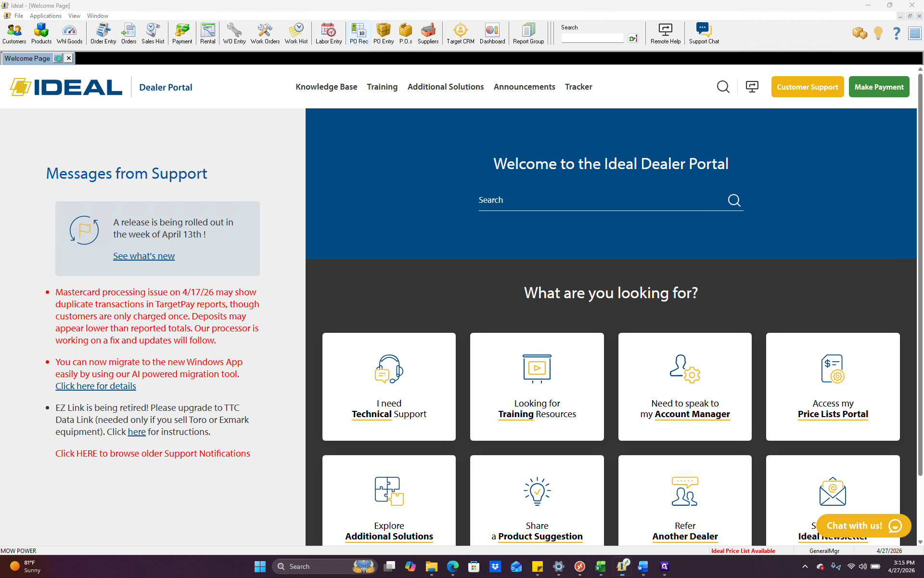Open the Payment tool
924x578 pixels.
(x=182, y=34)
